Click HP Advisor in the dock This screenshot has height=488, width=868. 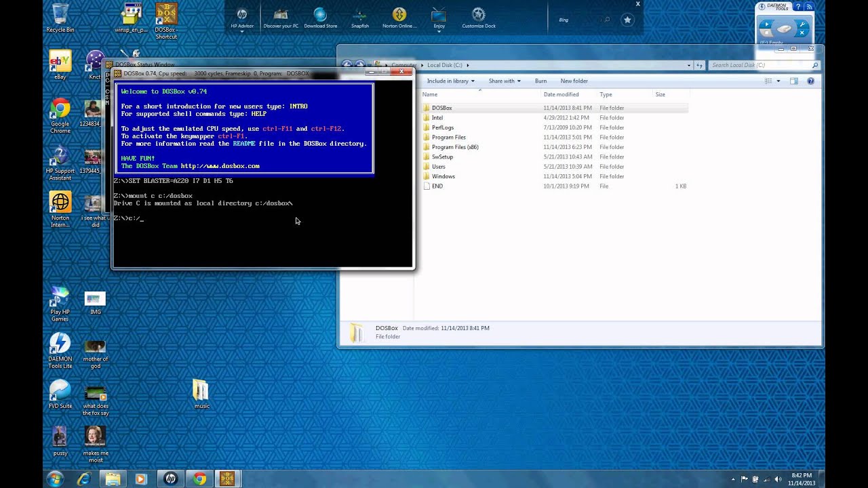tap(242, 18)
